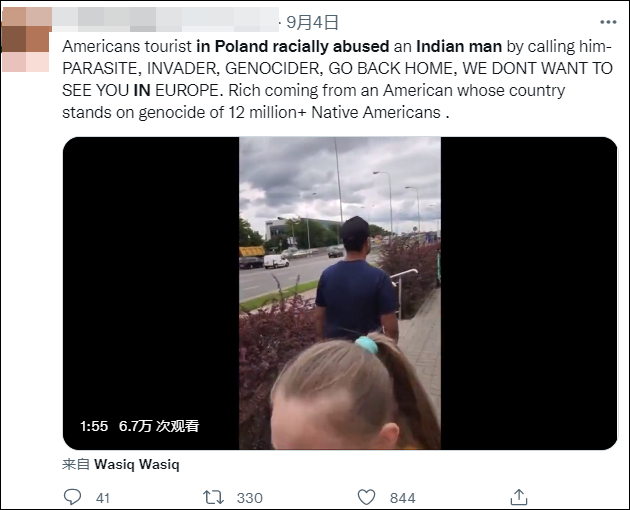This screenshot has height=510, width=630.
Task: Open the three-dot more options menu
Action: (x=608, y=22)
